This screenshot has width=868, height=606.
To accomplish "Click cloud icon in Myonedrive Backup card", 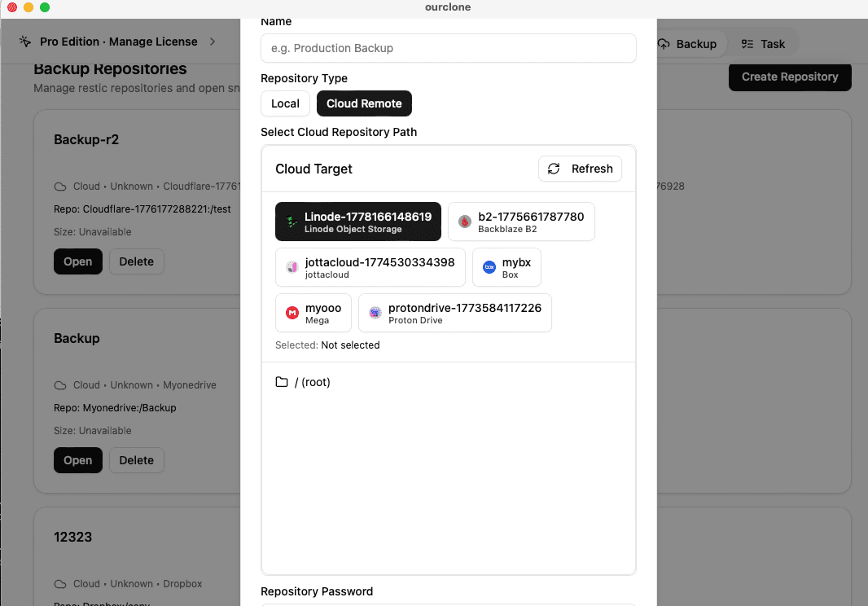I will pos(59,385).
